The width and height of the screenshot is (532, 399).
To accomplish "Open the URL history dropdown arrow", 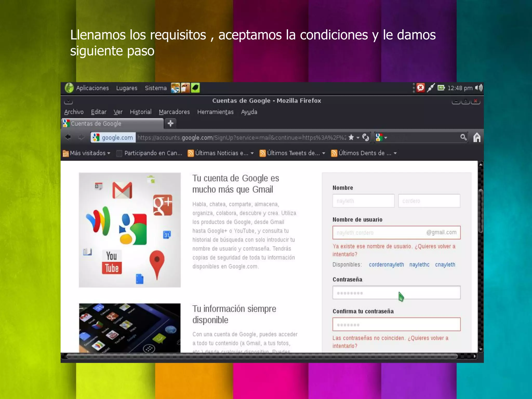I will point(358,138).
